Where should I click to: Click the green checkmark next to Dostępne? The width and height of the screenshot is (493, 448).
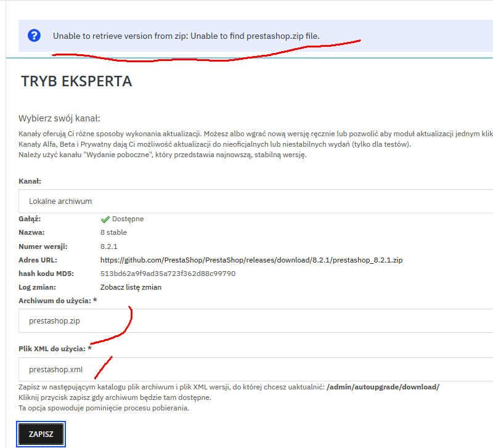(x=105, y=219)
